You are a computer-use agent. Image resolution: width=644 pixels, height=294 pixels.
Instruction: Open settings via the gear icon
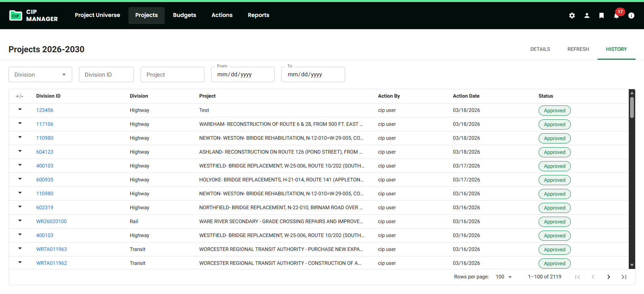coord(572,16)
